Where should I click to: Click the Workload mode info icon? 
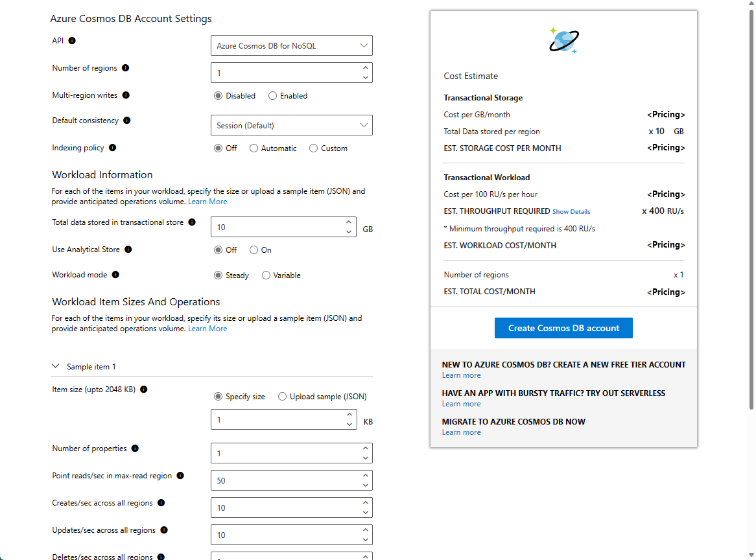click(116, 275)
